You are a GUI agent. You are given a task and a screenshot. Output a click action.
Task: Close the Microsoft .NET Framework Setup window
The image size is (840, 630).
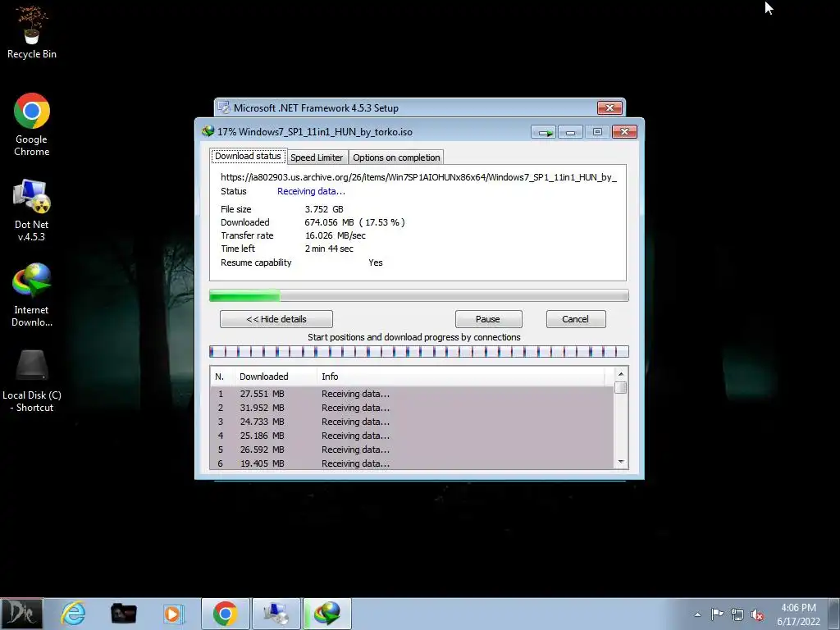tap(609, 107)
